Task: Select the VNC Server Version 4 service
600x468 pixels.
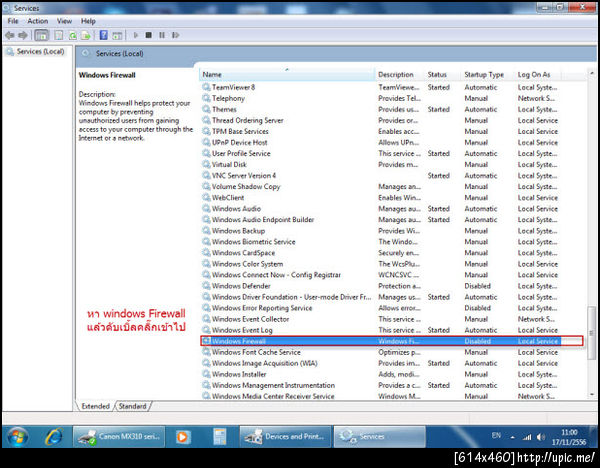Action: pos(244,176)
